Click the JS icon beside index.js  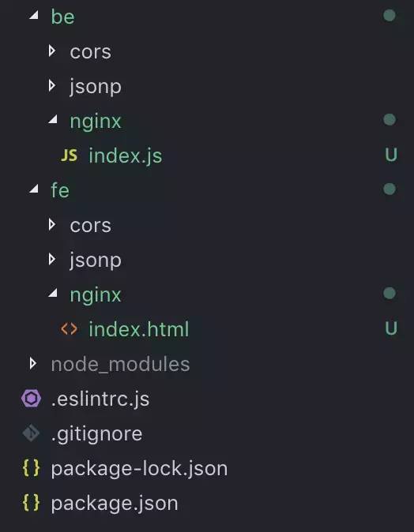tap(70, 155)
